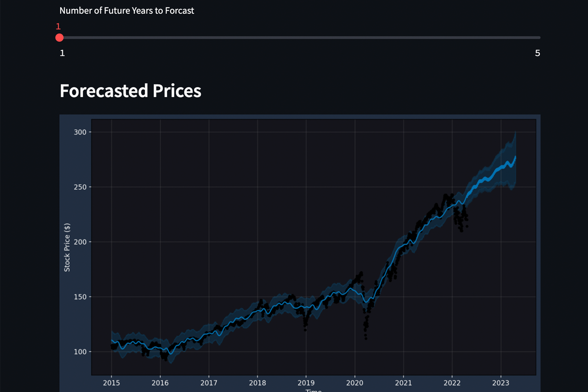Select the 'Number of Future Years to Forcast' label
The image size is (588, 392).
tap(126, 10)
